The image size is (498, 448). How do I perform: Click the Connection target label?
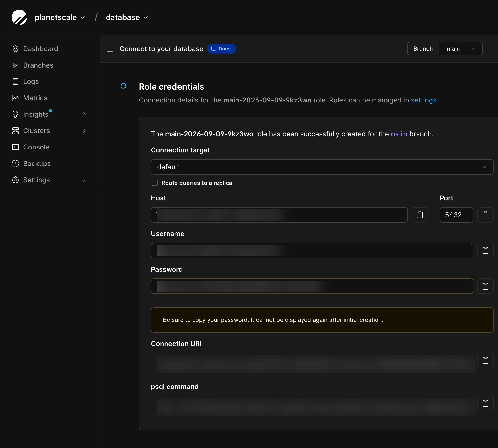pyautogui.click(x=180, y=150)
